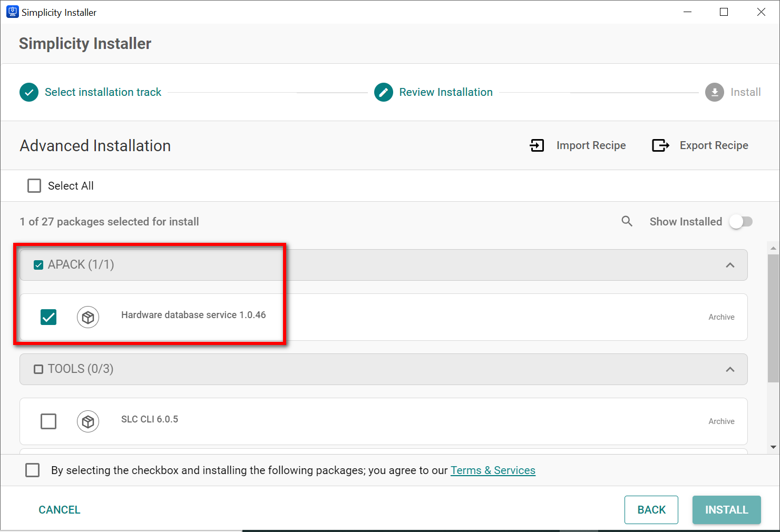Click the APACK (1/1) header text
Screen dimensions: 780x532
(x=81, y=264)
